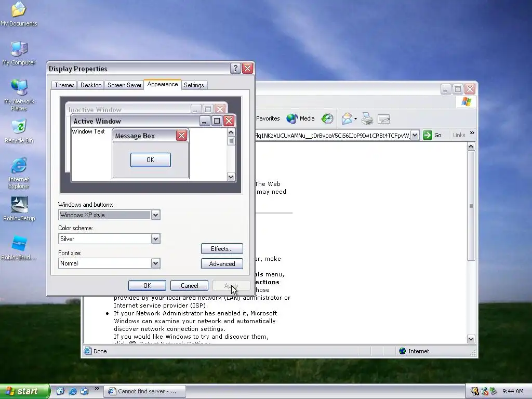Click the browser scrollbar down arrow
This screenshot has height=399, width=532.
471,339
